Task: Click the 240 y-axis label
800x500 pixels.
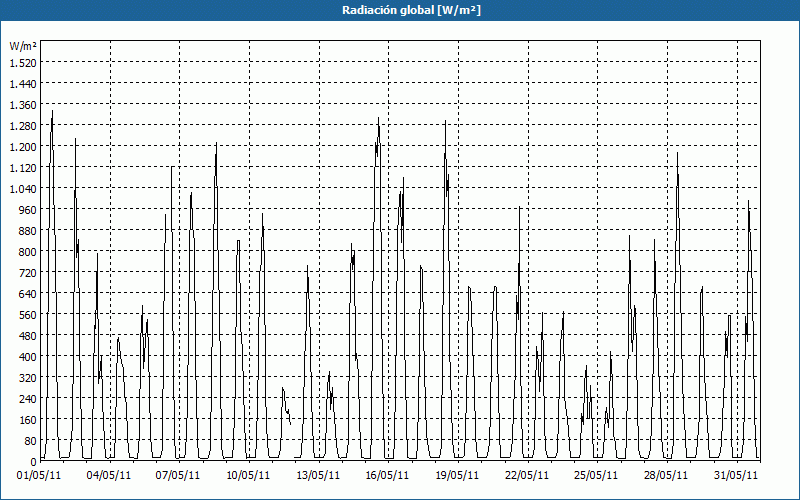Action: tap(29, 399)
